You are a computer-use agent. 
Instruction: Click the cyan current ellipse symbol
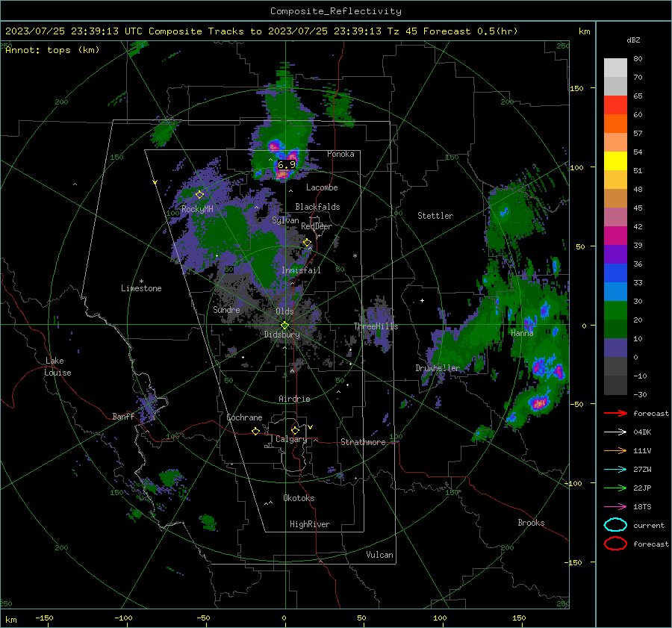tap(615, 525)
